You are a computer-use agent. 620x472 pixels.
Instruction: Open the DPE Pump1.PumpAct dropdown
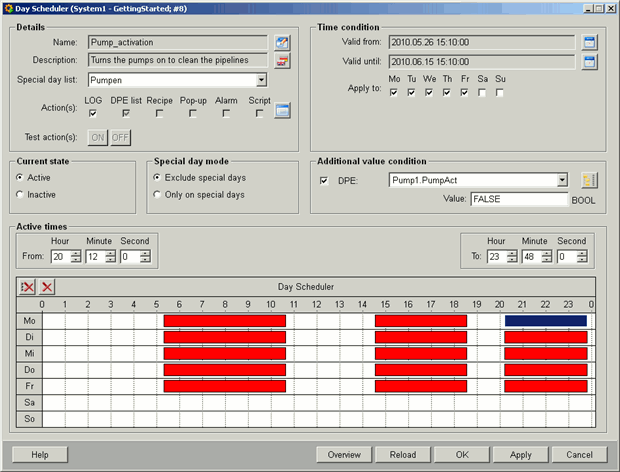(562, 180)
